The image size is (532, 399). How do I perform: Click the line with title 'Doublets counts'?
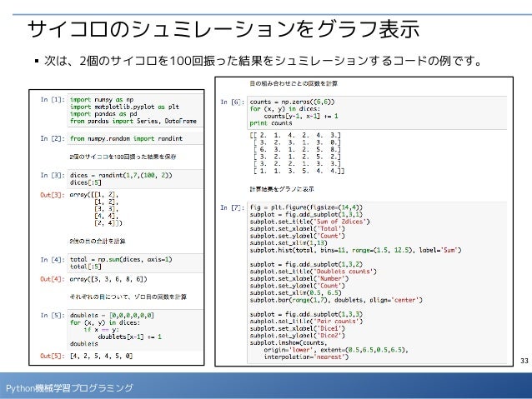[x=314, y=272]
